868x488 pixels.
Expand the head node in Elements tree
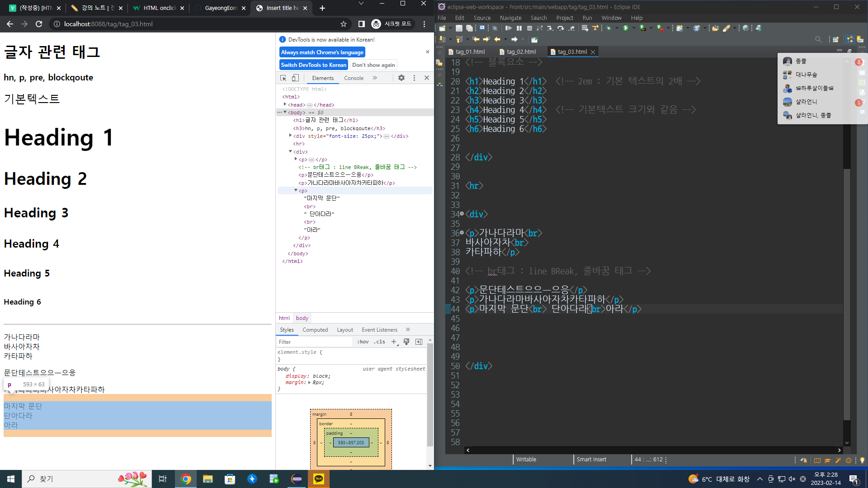click(285, 104)
